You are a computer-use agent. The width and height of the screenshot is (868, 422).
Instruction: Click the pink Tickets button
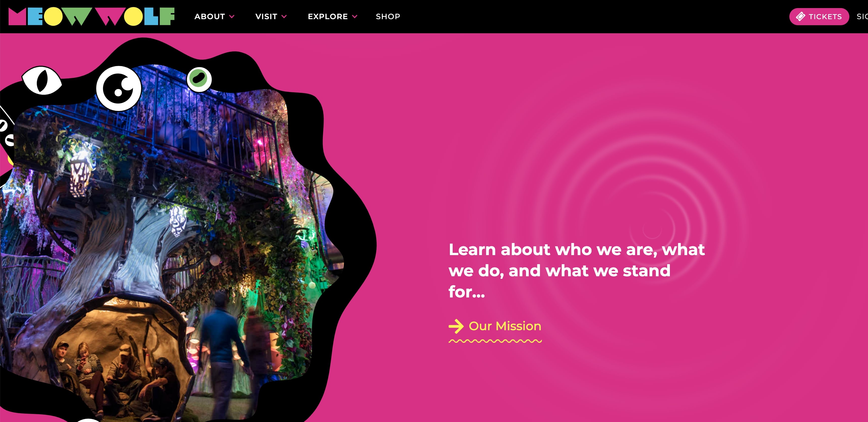[819, 17]
